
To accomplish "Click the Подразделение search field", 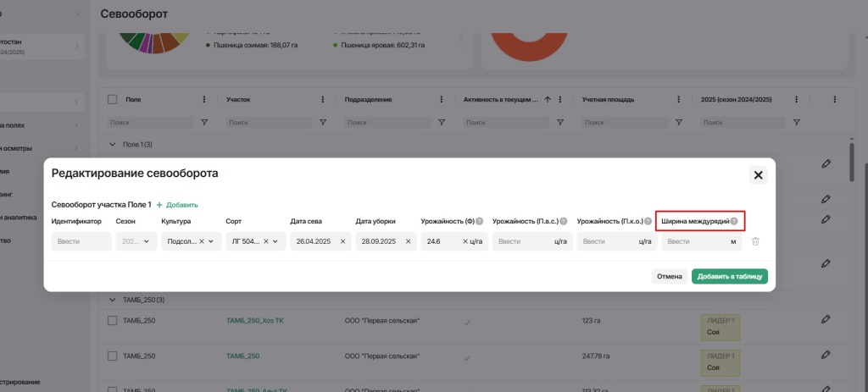I will [x=387, y=122].
